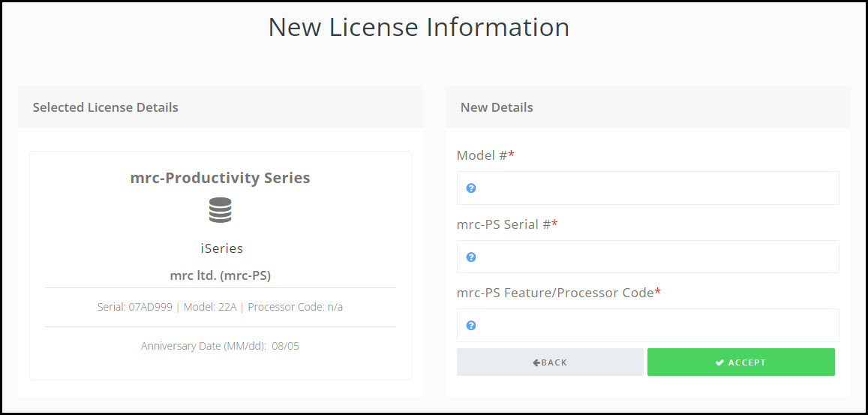This screenshot has height=415, width=868.
Task: Focus the mrc-PS Serial # input field
Action: 647,257
